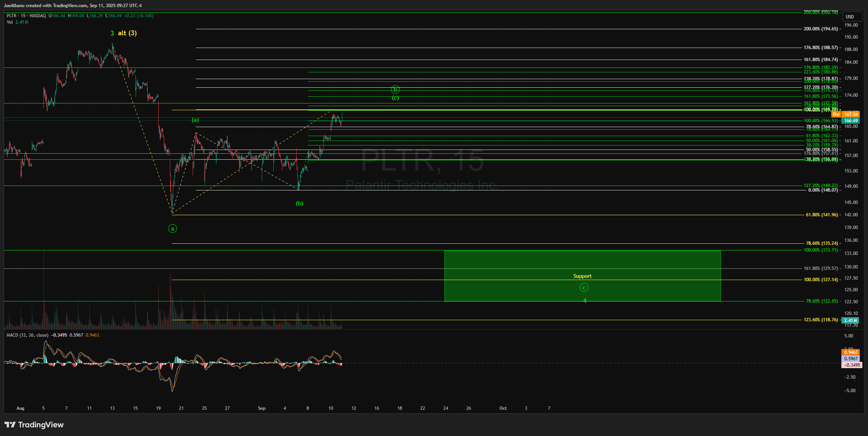868x436 pixels.
Task: Click the 61.80% (141.96) Fibonacci level label
Action: coord(822,215)
